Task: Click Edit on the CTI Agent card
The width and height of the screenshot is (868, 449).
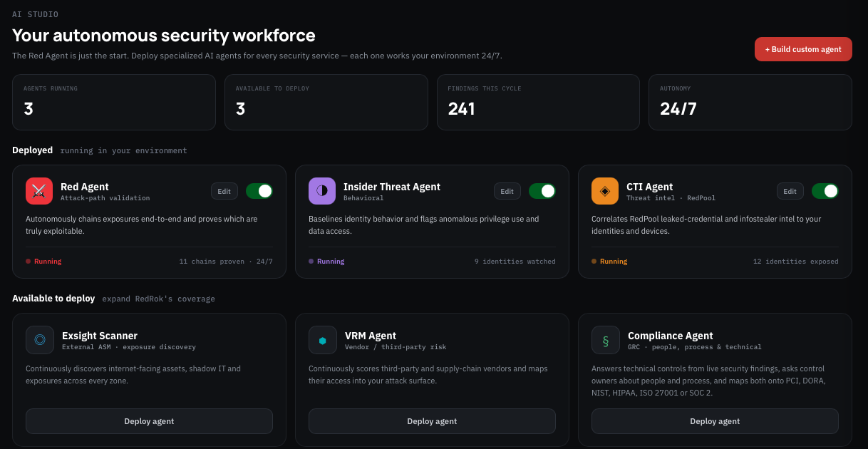Action: click(x=790, y=191)
